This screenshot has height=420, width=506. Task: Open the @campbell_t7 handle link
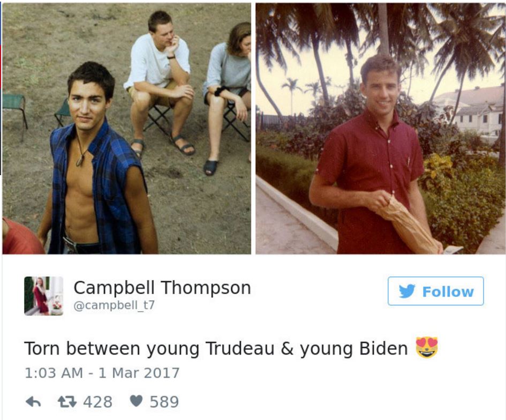pos(114,305)
